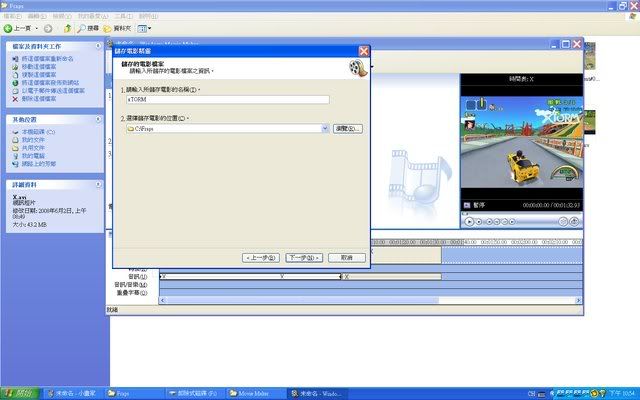This screenshot has width=640, height=400.
Task: Open Search with the magnifier icon
Action: point(85,28)
